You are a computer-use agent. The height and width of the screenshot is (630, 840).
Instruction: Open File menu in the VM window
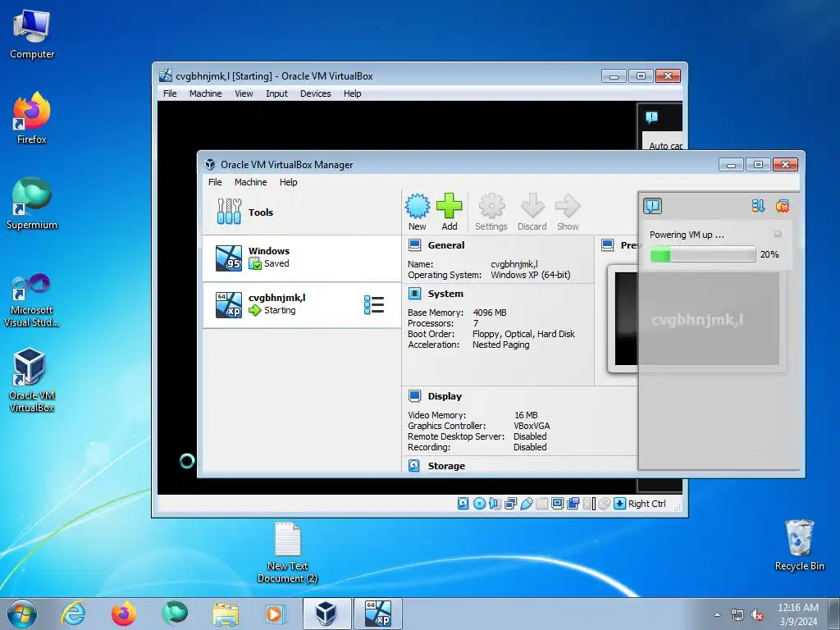(x=170, y=94)
